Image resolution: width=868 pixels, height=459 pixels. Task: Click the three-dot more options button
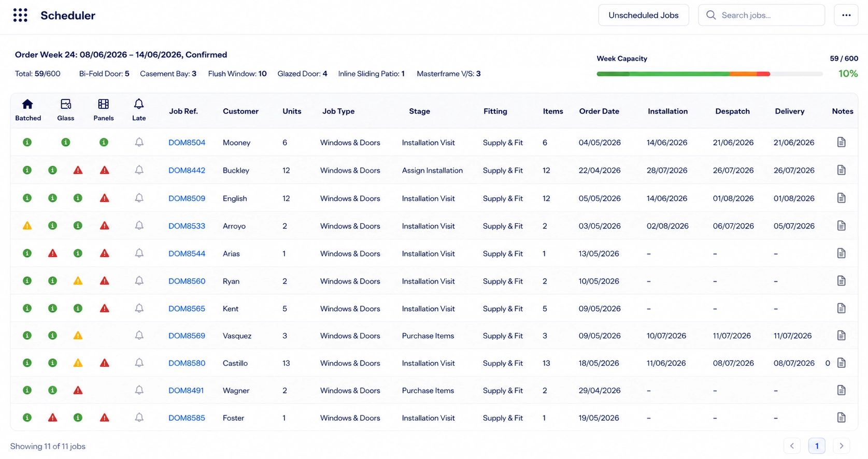pyautogui.click(x=846, y=15)
